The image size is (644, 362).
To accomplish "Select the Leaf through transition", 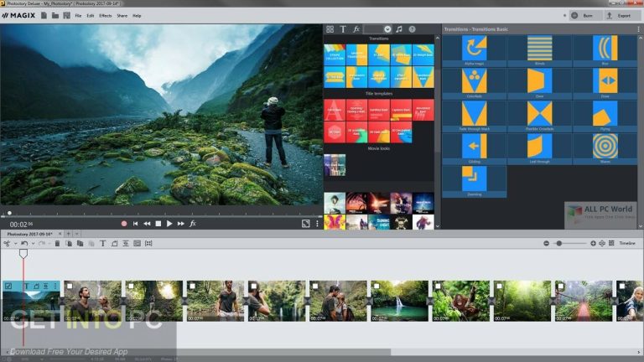I will 539,149.
